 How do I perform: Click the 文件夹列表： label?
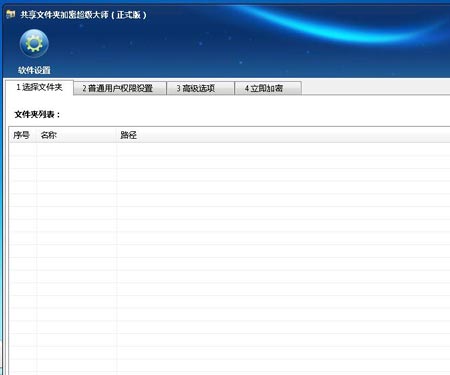[37, 115]
